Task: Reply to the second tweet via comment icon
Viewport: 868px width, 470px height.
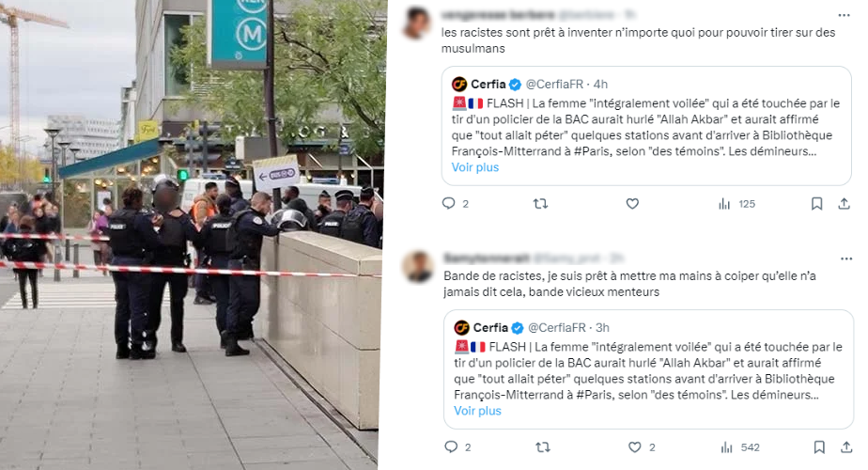Action: coord(451,446)
